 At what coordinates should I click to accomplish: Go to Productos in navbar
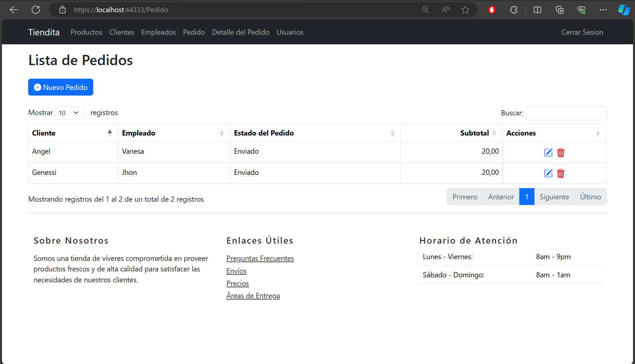86,32
